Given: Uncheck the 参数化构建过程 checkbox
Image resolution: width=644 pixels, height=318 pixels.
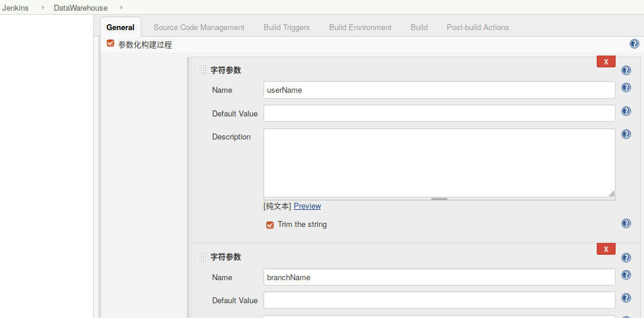Looking at the screenshot, I should [x=110, y=44].
